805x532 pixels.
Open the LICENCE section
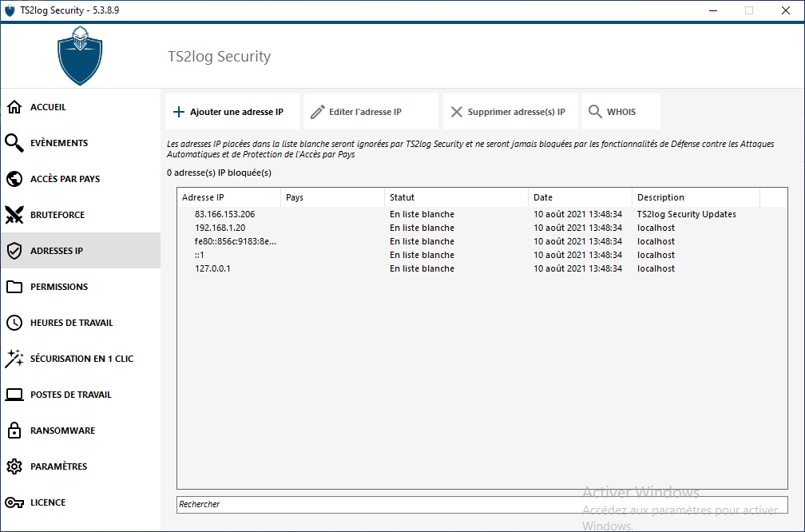[x=81, y=502]
